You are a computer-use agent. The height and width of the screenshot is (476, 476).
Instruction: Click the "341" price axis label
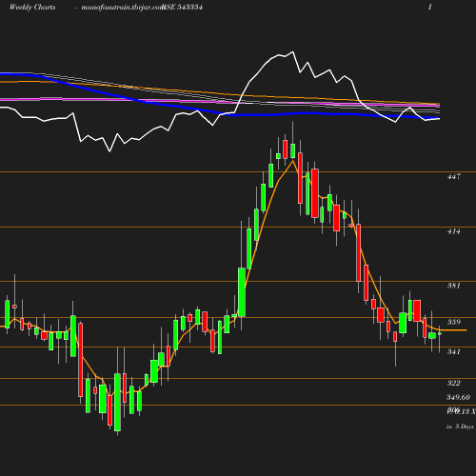click(x=454, y=351)
